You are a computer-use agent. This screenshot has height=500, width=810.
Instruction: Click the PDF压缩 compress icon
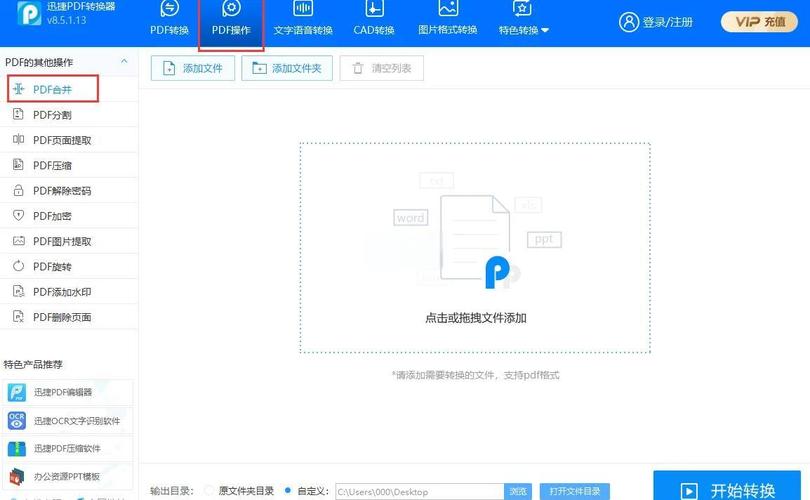[19, 165]
